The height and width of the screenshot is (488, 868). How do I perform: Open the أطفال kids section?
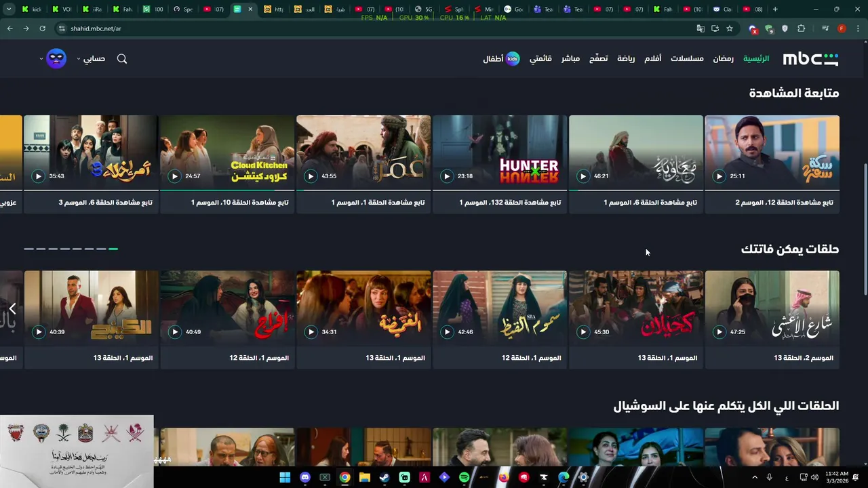point(501,59)
